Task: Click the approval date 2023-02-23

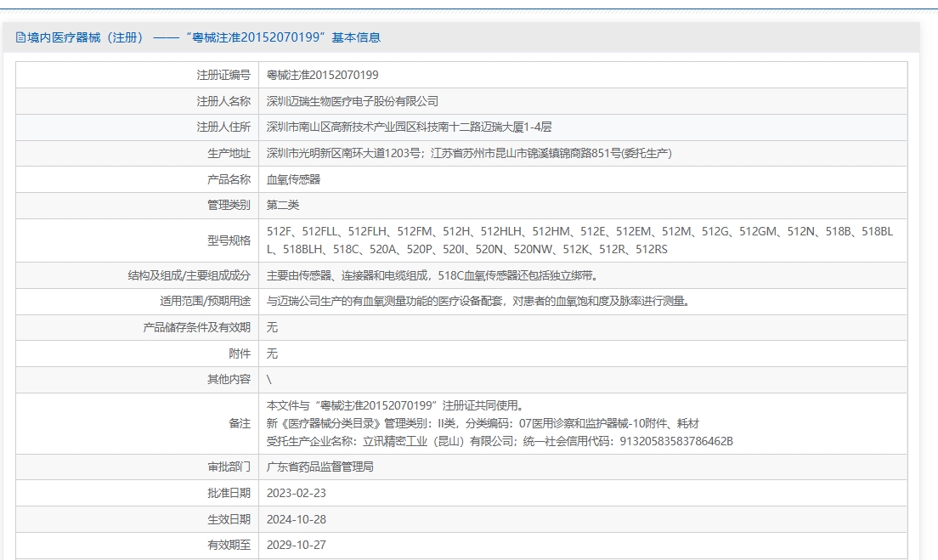Action: 297,493
